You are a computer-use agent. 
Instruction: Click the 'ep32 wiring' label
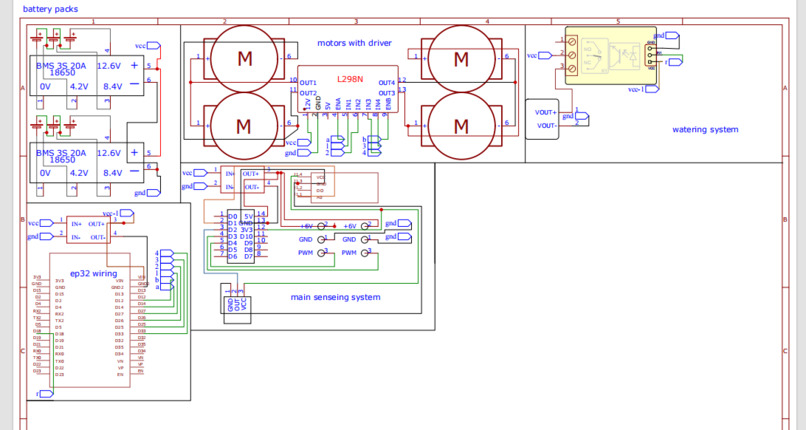coord(94,273)
